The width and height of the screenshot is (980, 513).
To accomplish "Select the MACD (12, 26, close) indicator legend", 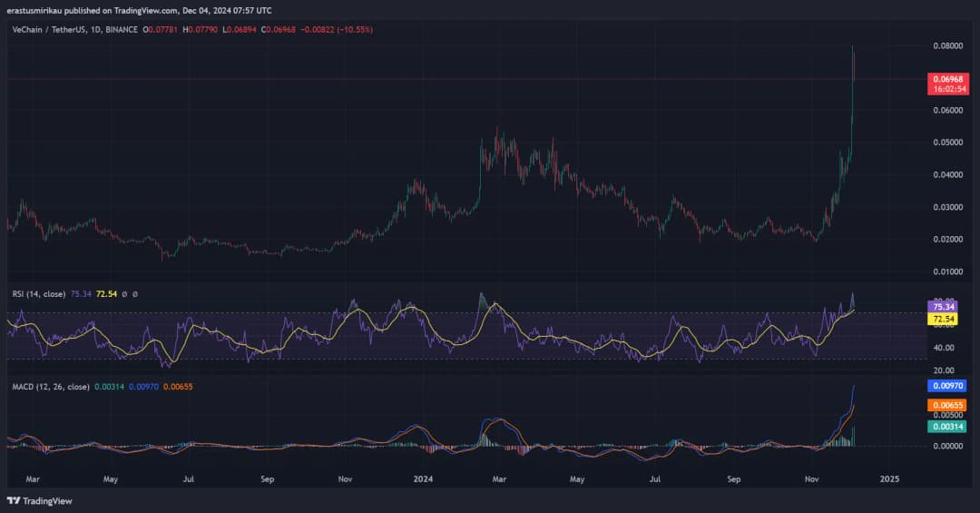I will (51, 387).
